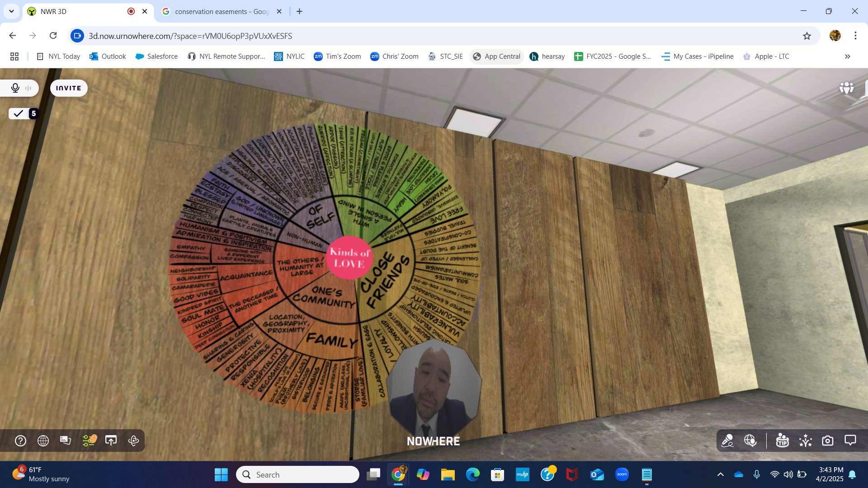Click the INVITE button
The width and height of the screenshot is (868, 488).
click(69, 88)
